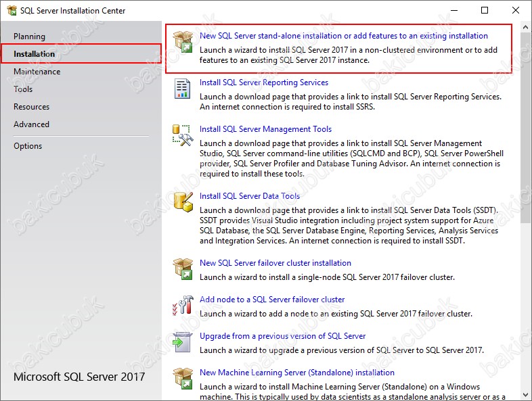Click the Management Tools hammer icon
Viewport: 532px width, 401px height.
pyautogui.click(x=183, y=135)
